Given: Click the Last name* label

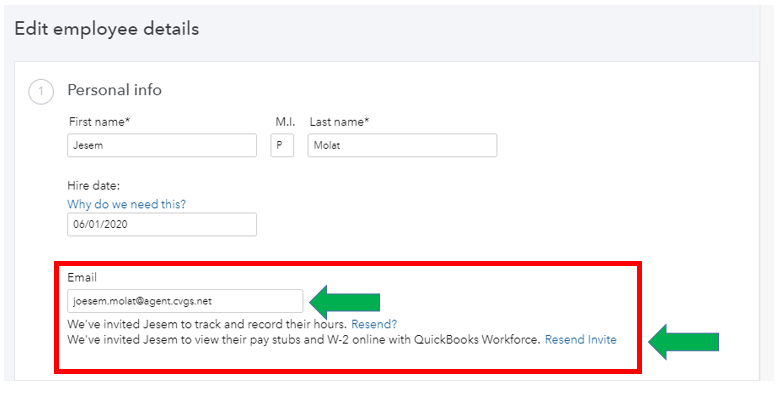Looking at the screenshot, I should 339,122.
